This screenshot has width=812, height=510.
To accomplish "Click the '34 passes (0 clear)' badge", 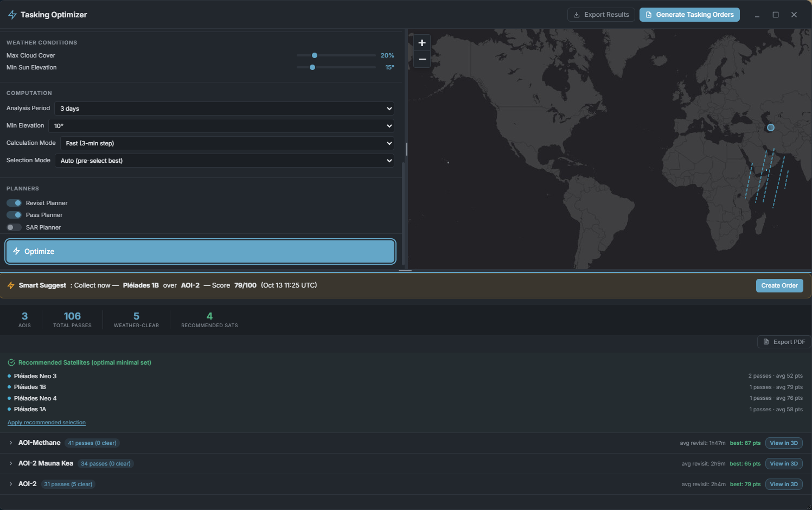I will click(106, 464).
